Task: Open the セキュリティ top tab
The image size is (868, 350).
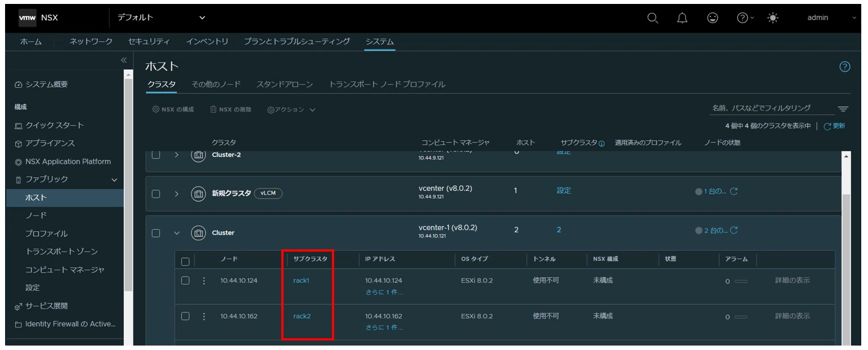Action: point(149,42)
